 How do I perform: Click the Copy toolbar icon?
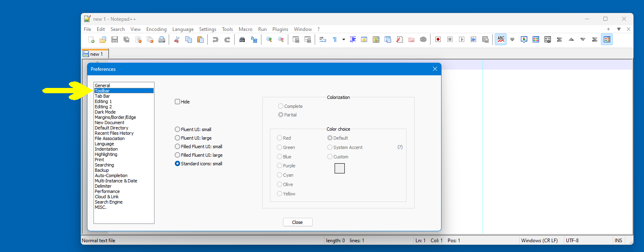(189, 39)
